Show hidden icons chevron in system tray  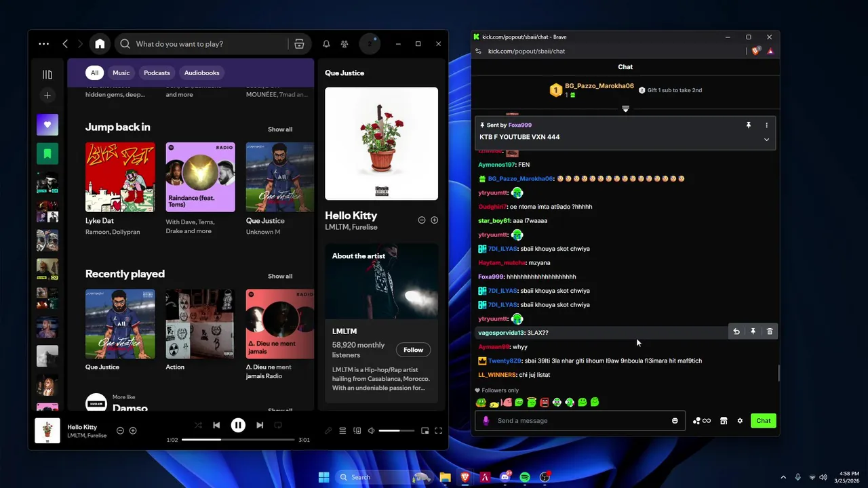[x=783, y=477]
